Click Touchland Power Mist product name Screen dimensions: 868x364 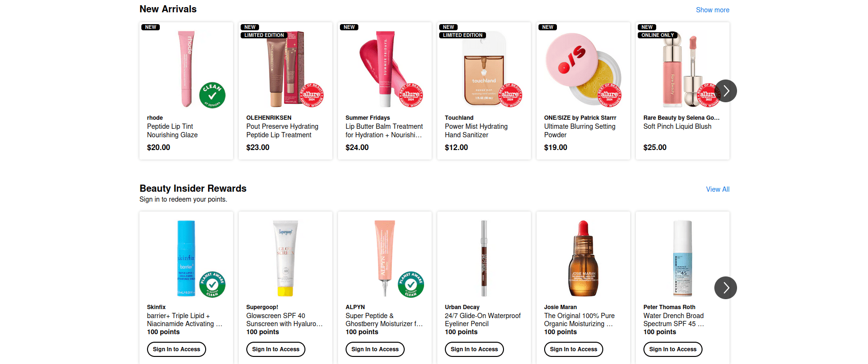(x=476, y=131)
